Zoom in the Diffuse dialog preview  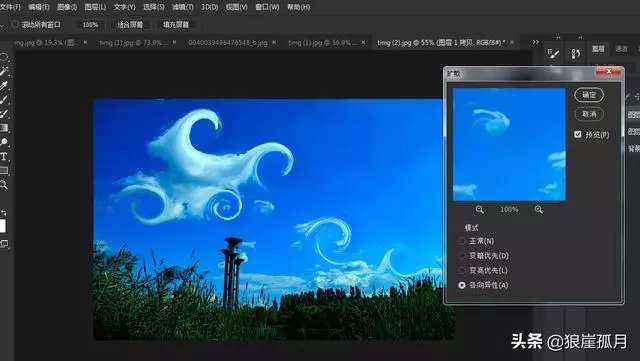pos(539,209)
